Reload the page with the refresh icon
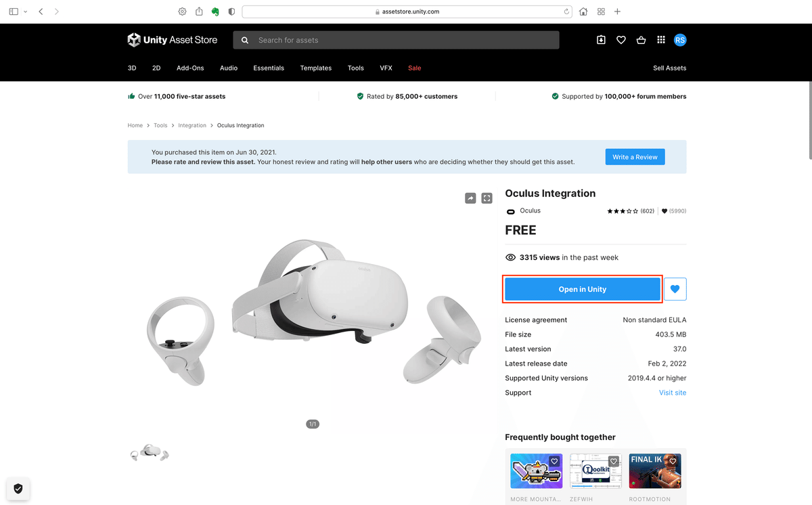Viewport: 812px width, 505px height. tap(566, 12)
